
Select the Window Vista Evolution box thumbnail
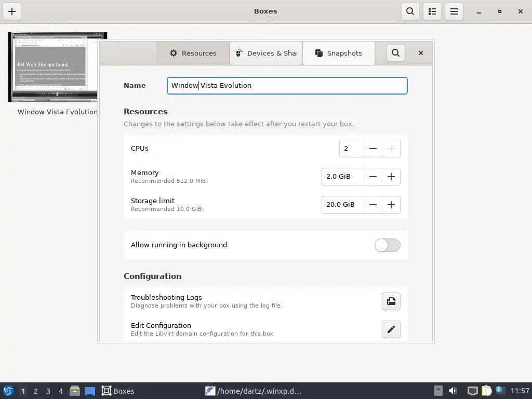53,67
